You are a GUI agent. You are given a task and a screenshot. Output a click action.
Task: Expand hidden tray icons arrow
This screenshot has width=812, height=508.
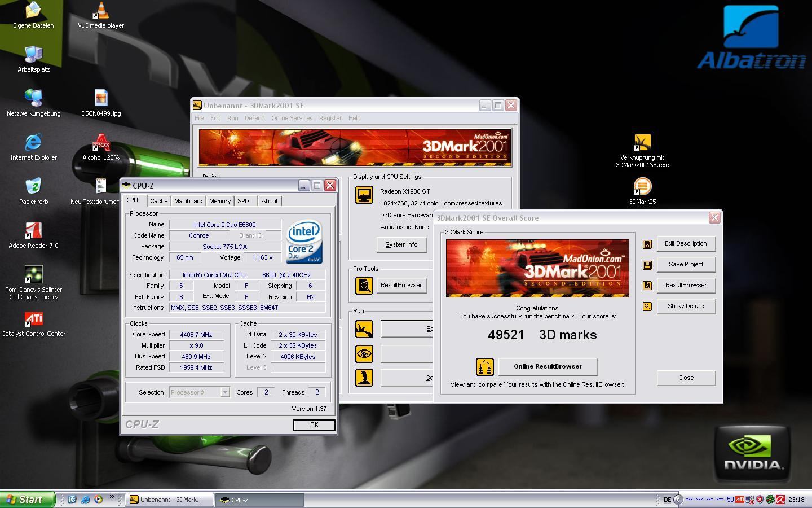678,500
